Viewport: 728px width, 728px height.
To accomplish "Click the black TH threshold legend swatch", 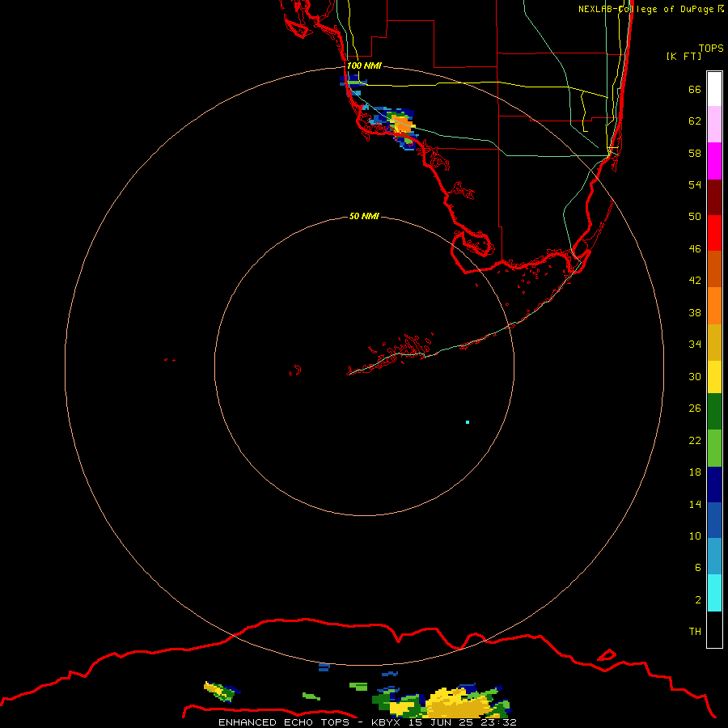I will (714, 629).
